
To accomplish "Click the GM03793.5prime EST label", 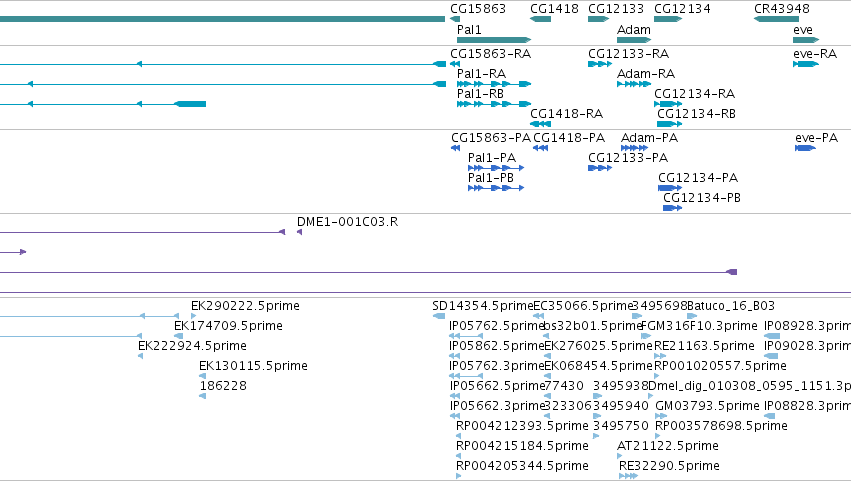I will coord(707,406).
